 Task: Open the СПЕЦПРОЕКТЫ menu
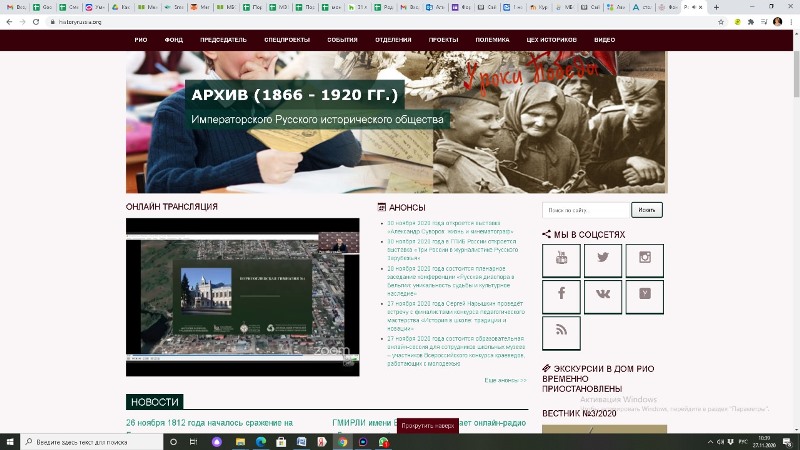286,40
